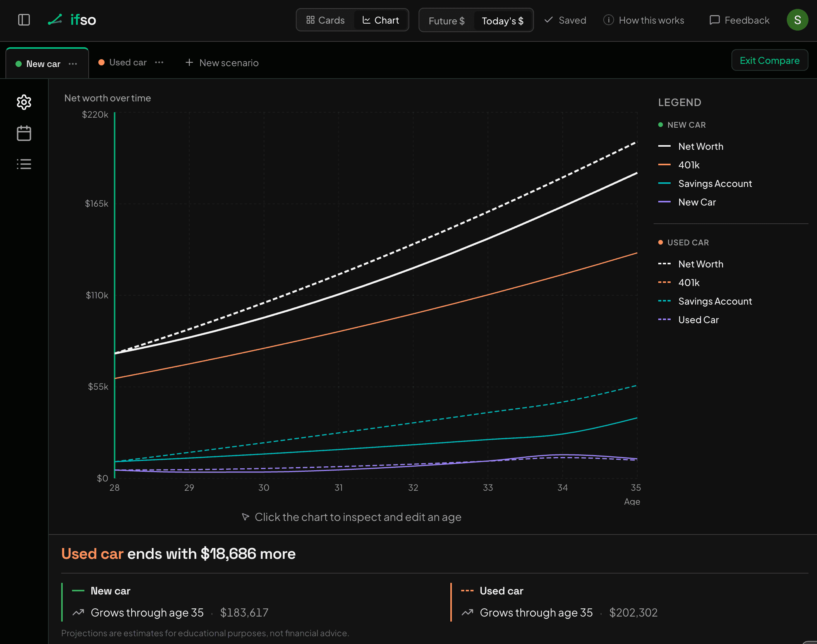Open the list view sidebar icon
Screen dimensions: 817x644
24,164
